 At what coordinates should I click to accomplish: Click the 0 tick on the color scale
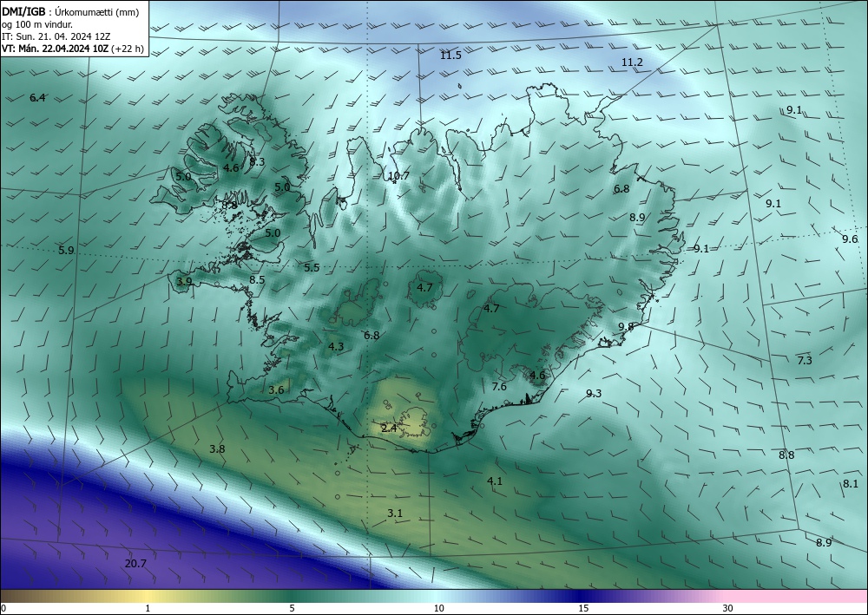pos(3,609)
